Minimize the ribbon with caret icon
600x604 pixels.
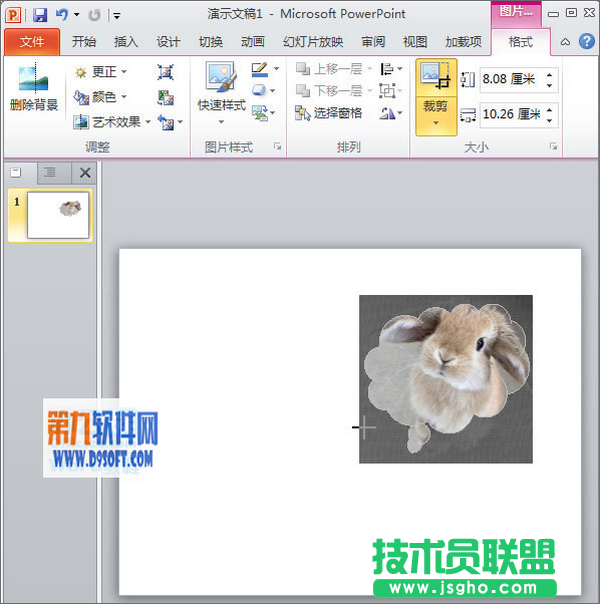click(565, 42)
